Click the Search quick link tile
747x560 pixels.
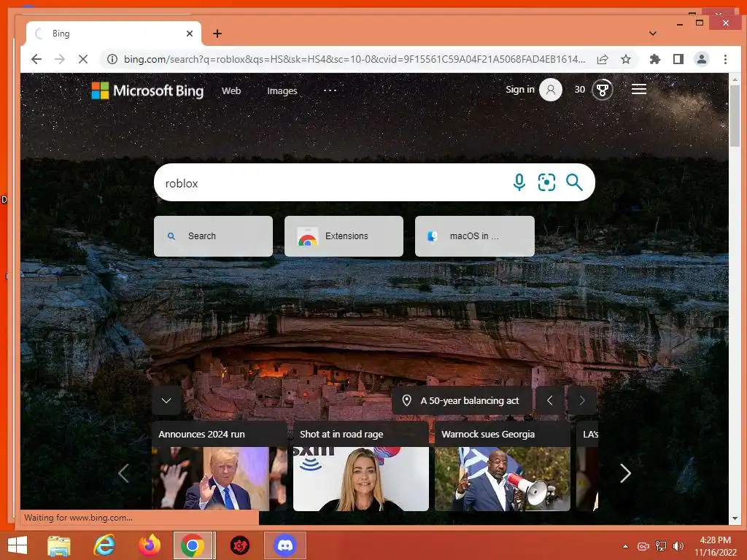pos(214,236)
